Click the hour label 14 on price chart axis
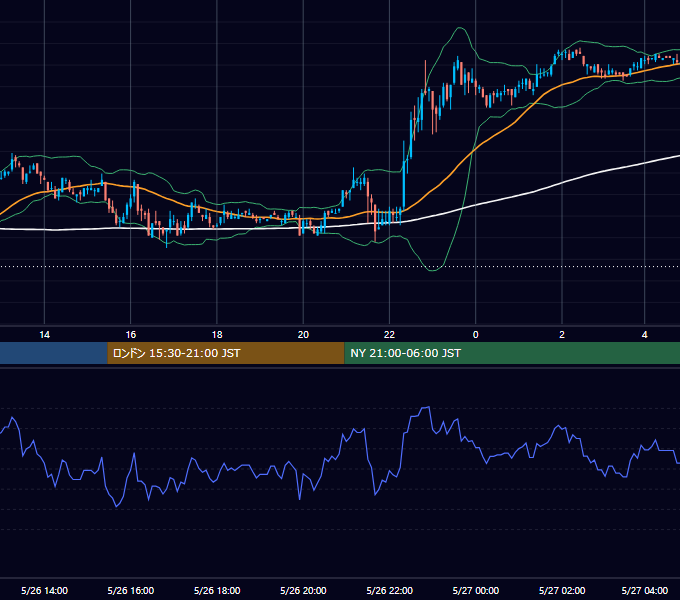The height and width of the screenshot is (600, 680). (x=44, y=335)
